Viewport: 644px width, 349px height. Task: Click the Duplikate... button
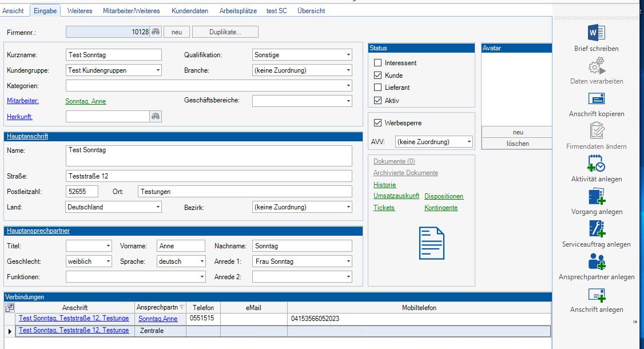pyautogui.click(x=225, y=32)
